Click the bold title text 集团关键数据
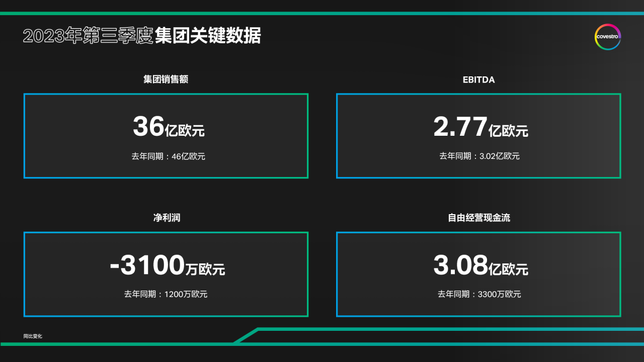644x362 pixels. click(208, 37)
